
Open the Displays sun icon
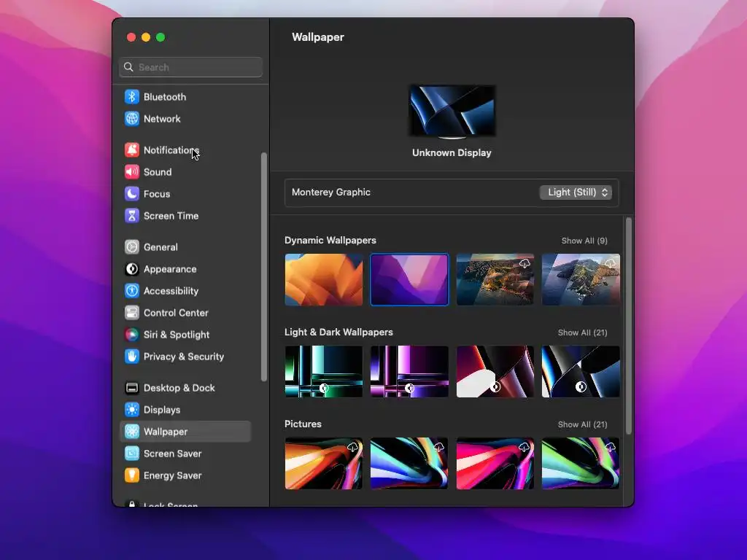tap(132, 410)
